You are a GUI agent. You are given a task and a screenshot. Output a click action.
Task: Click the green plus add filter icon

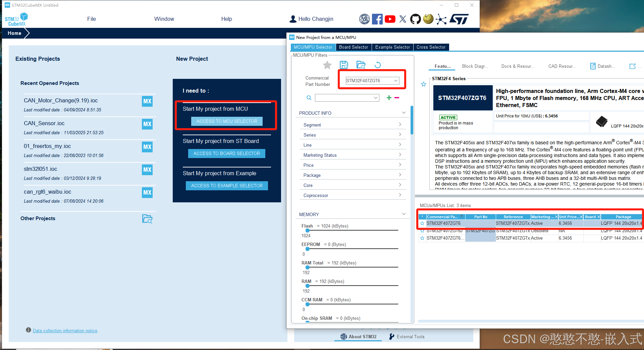pos(389,98)
